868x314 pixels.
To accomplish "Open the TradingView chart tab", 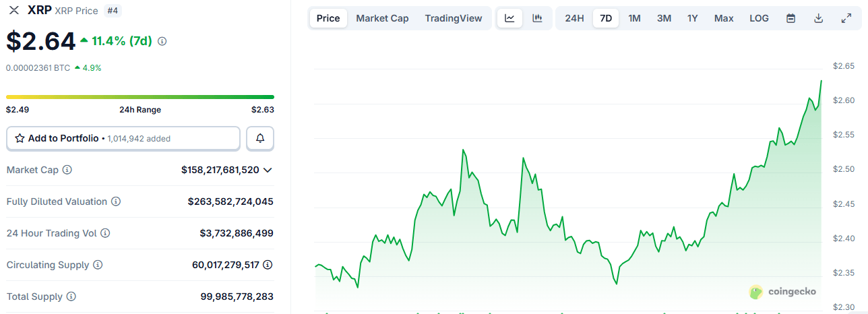I will [454, 18].
